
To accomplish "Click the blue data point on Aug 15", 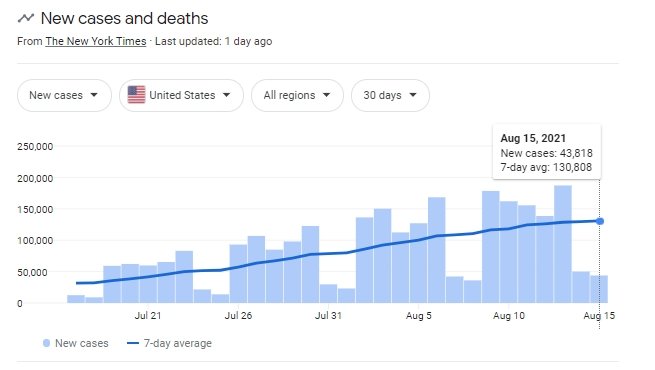I will point(599,221).
